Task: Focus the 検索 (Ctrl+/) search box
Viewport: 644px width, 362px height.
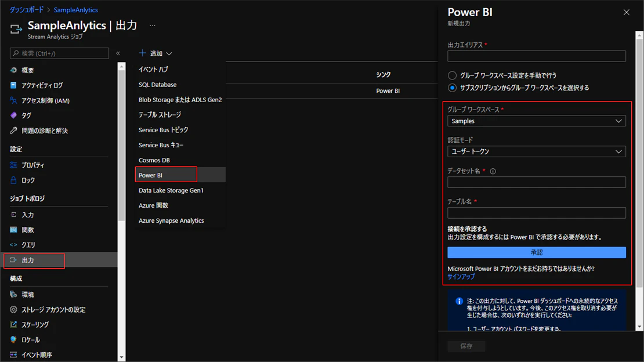Action: click(x=60, y=53)
